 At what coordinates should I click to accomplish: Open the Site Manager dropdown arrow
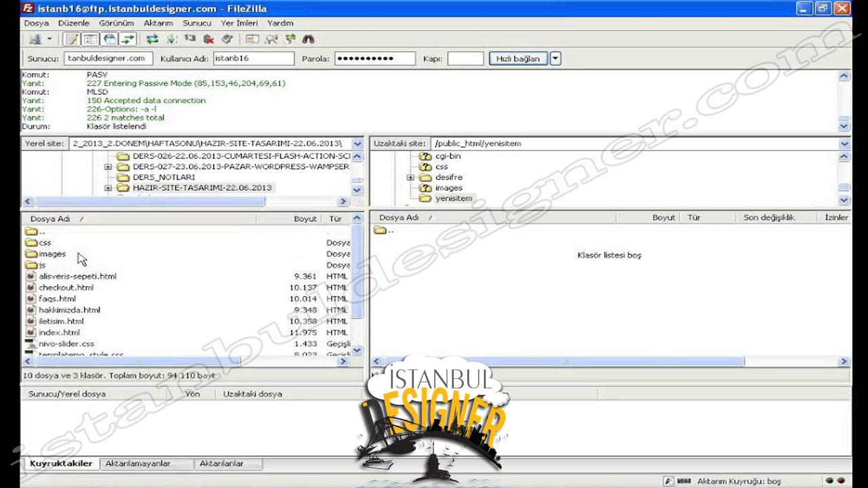(x=50, y=39)
